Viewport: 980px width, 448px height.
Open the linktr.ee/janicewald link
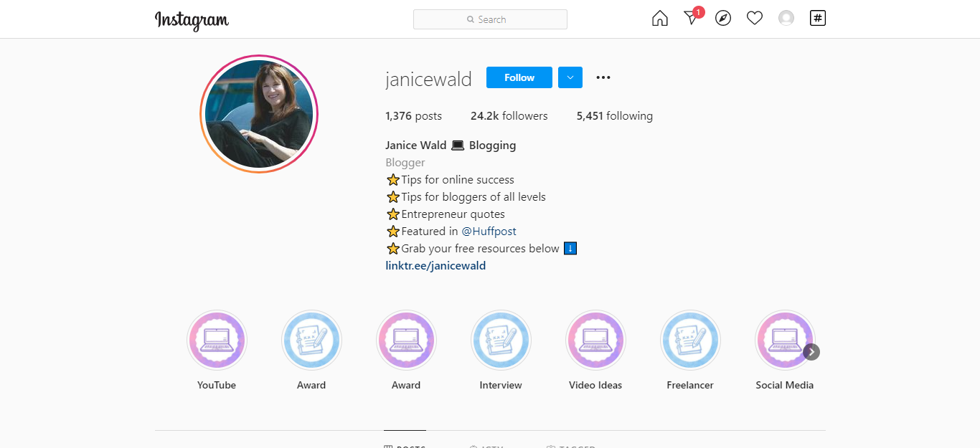435,266
